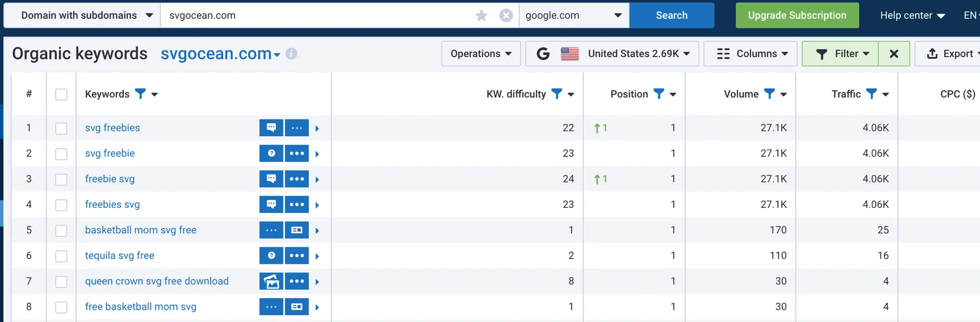The height and width of the screenshot is (322, 980).
Task: Click the info icon next to svgocean.com
Action: coord(292,54)
